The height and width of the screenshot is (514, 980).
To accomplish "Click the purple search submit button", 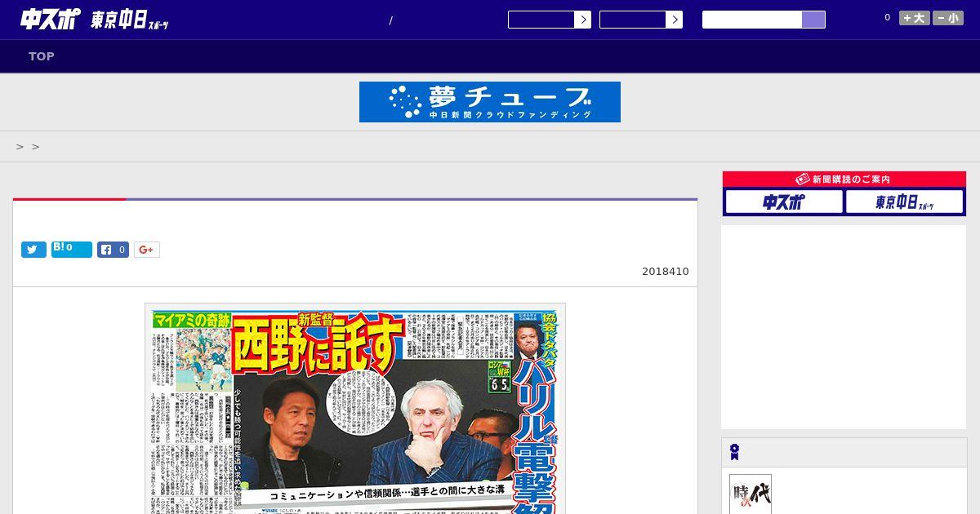I will pos(813,20).
